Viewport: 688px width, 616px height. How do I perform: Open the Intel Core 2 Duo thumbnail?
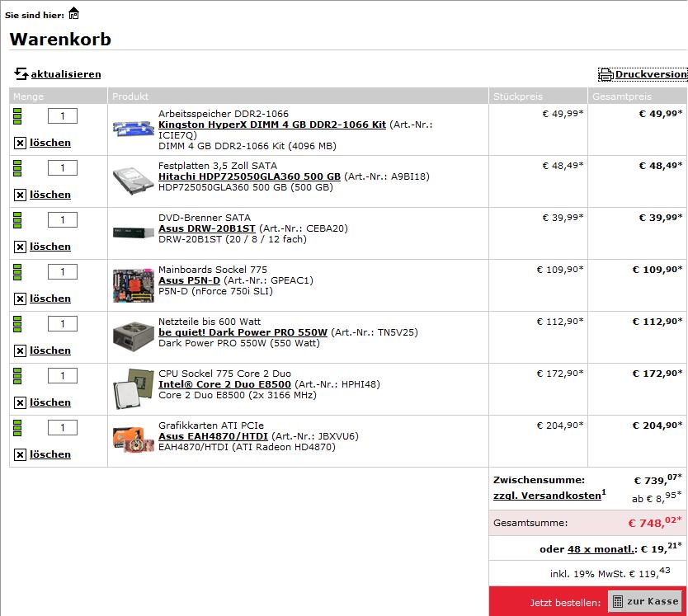(x=134, y=389)
